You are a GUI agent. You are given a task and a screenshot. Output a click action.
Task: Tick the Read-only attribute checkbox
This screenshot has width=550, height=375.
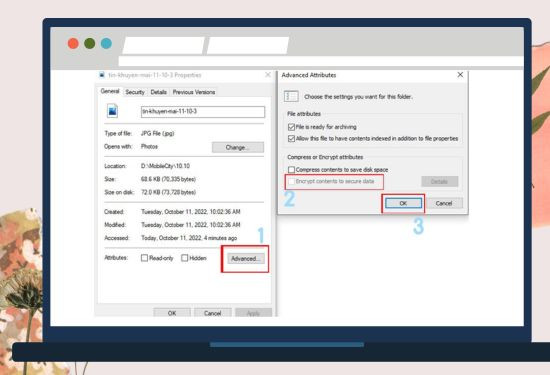[x=144, y=258]
